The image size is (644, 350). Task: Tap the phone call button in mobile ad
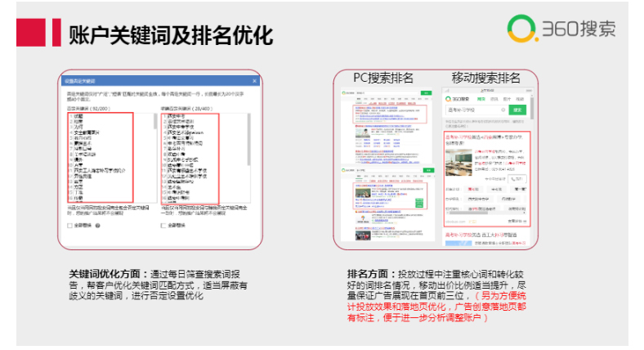(520, 178)
